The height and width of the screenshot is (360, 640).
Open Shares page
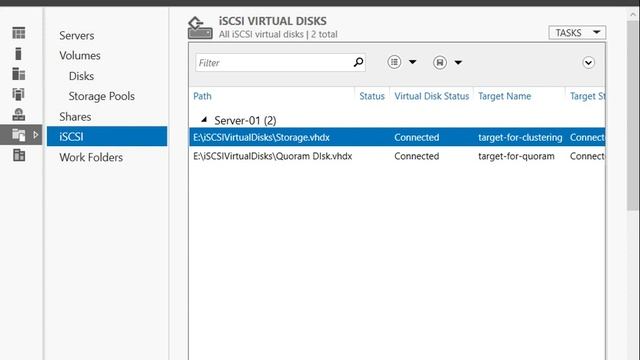75,117
